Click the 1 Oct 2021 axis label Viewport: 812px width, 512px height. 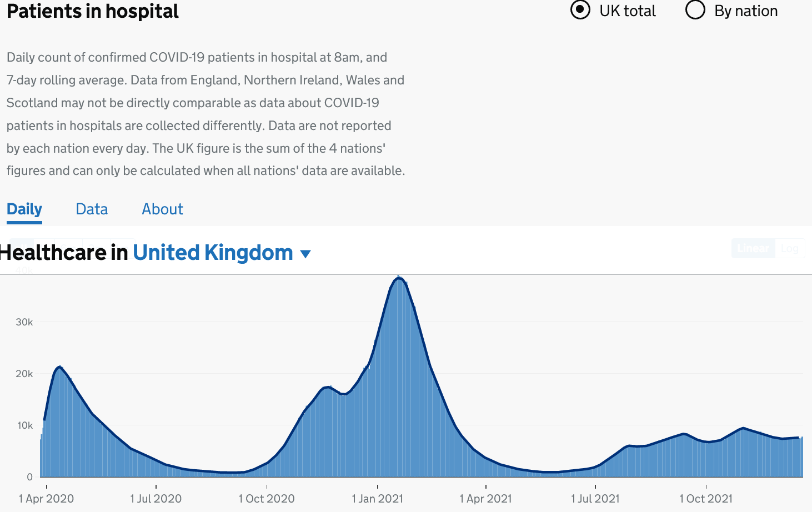[x=706, y=499]
